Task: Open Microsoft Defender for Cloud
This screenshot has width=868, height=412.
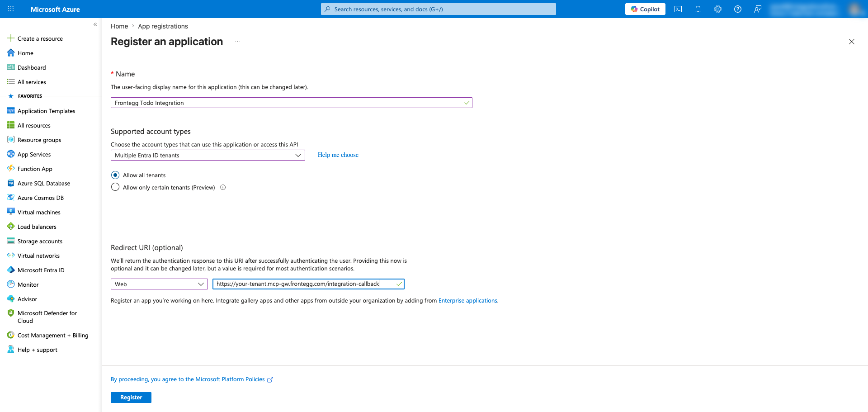Action: pyautogui.click(x=47, y=317)
